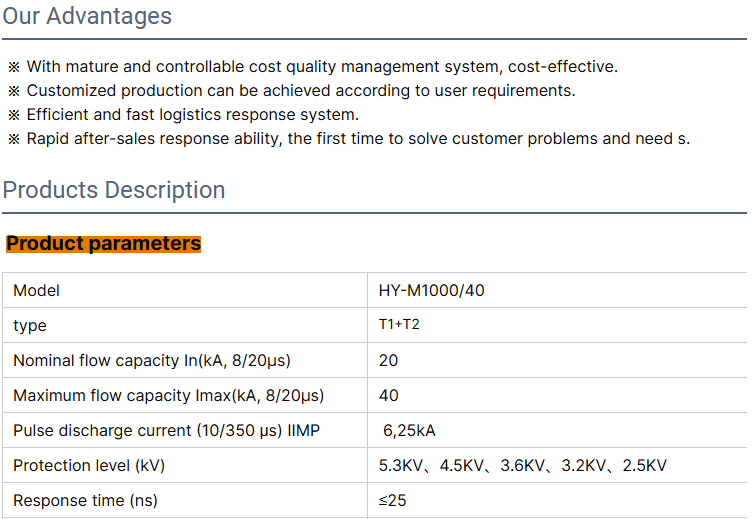Click the type row label

coord(30,326)
